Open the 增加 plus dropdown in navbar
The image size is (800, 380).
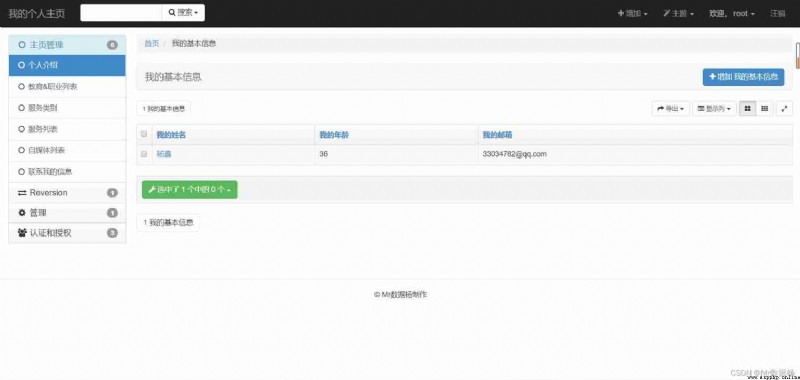pyautogui.click(x=632, y=14)
